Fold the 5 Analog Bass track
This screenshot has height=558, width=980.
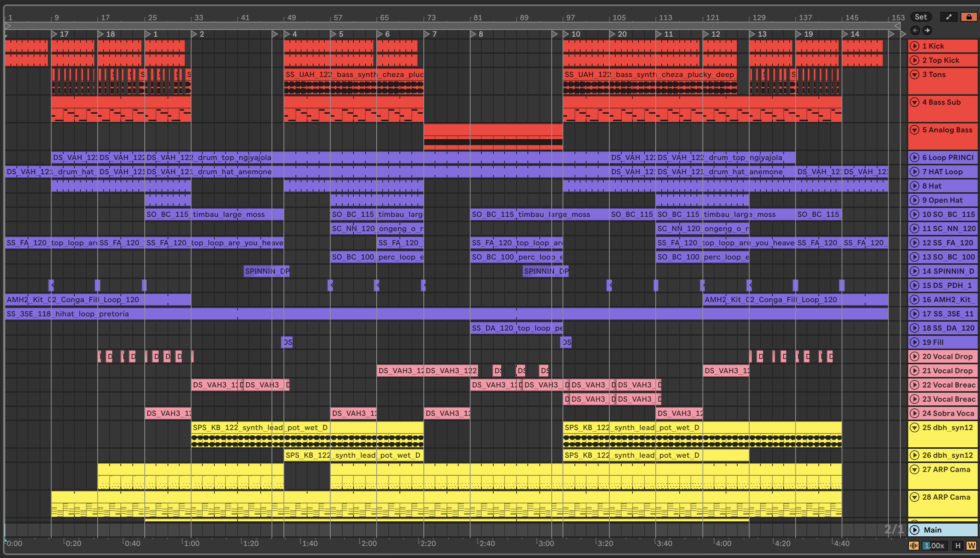pyautogui.click(x=915, y=130)
